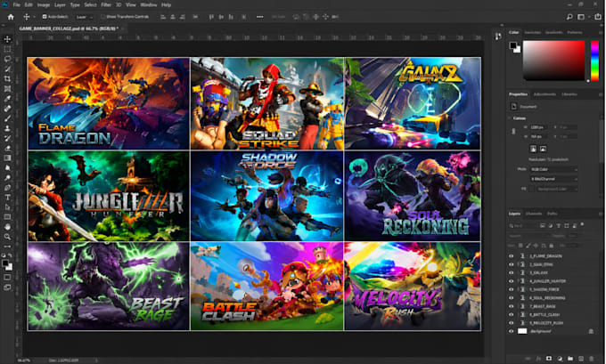
Task: Open the Auto-Select Layer dropdown
Action: (84, 17)
